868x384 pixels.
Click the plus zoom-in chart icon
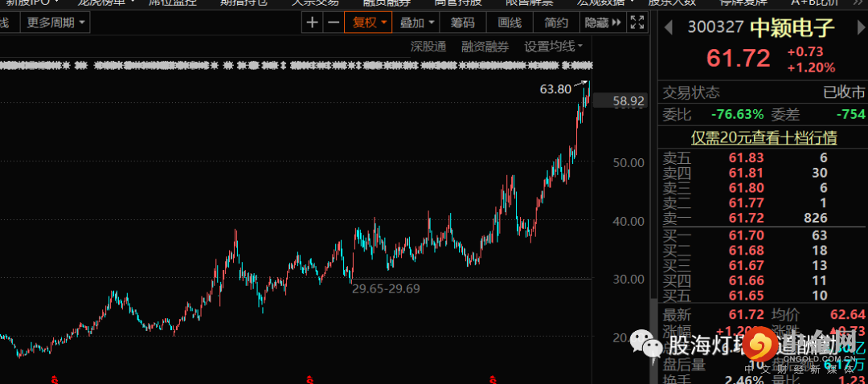coord(313,22)
